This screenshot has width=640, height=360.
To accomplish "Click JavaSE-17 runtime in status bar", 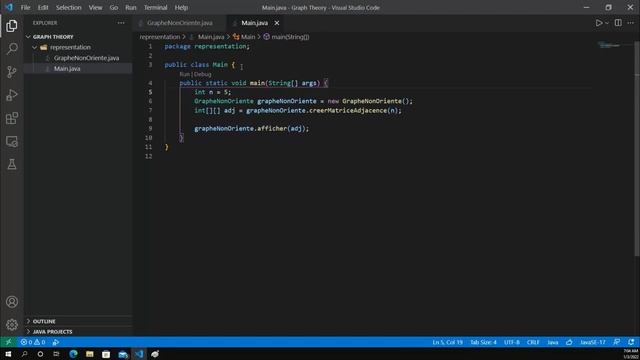I will coord(593,342).
